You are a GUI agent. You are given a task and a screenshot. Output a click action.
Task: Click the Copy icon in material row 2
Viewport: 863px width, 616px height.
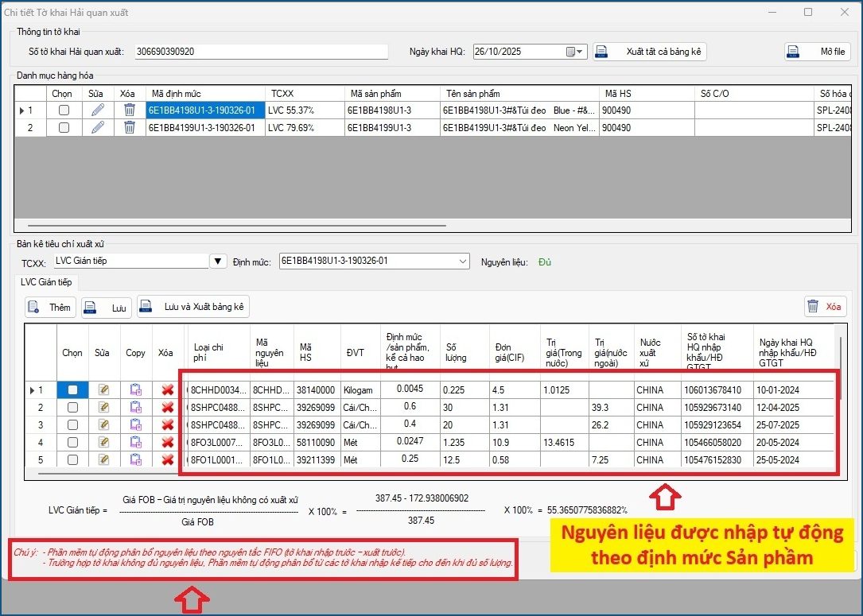pyautogui.click(x=136, y=408)
